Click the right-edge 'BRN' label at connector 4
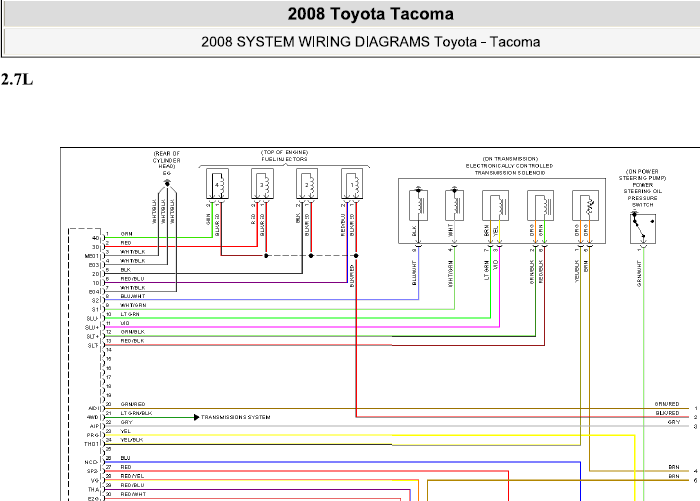The image size is (700, 501). [674, 467]
